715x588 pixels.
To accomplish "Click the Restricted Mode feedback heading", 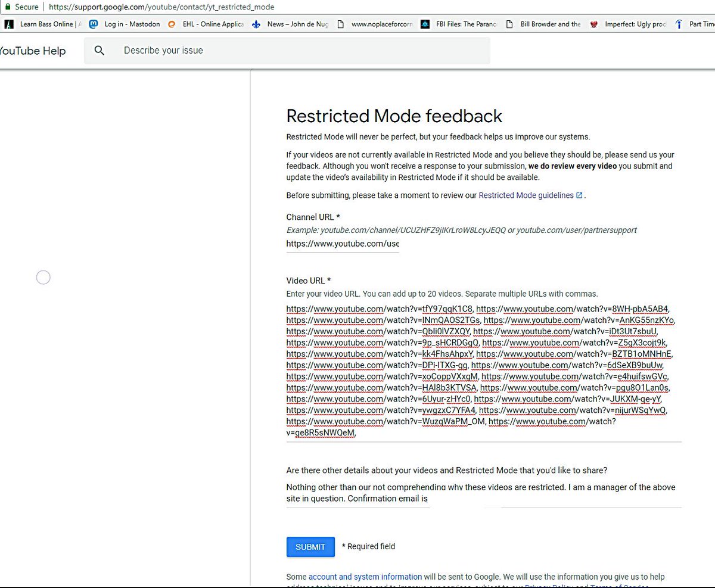I will click(x=394, y=116).
